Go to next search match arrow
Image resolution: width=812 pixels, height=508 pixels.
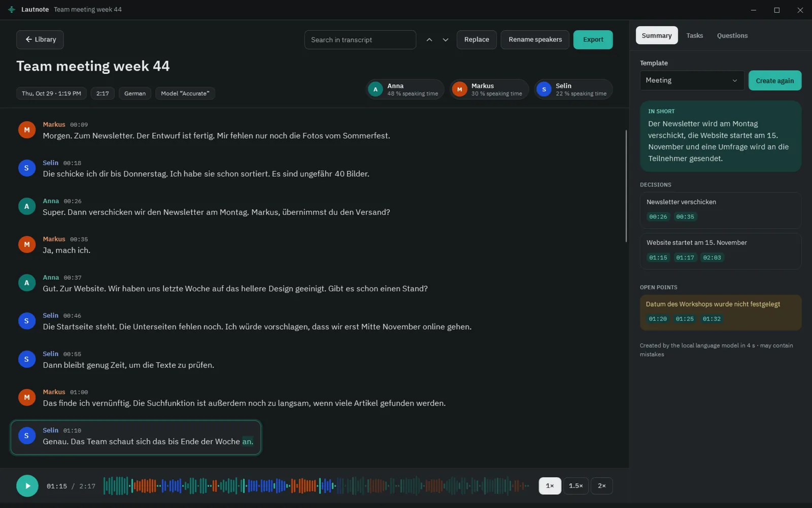446,40
